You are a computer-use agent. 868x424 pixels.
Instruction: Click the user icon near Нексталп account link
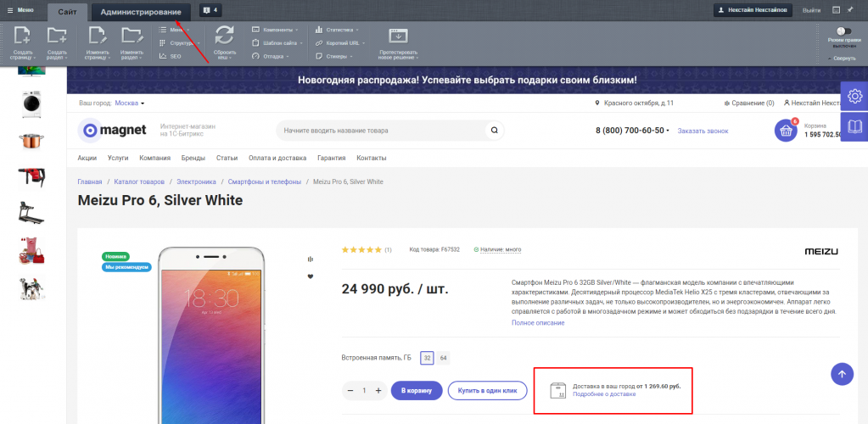787,103
